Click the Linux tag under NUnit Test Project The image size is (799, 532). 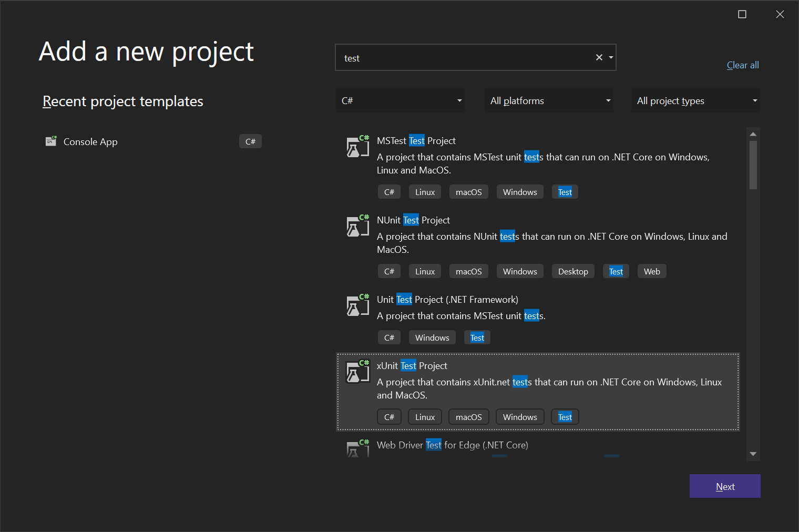click(425, 271)
